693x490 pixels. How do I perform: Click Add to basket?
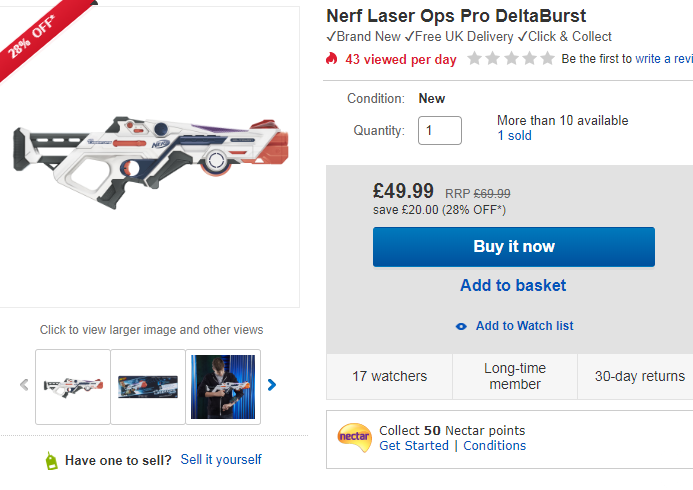(513, 286)
